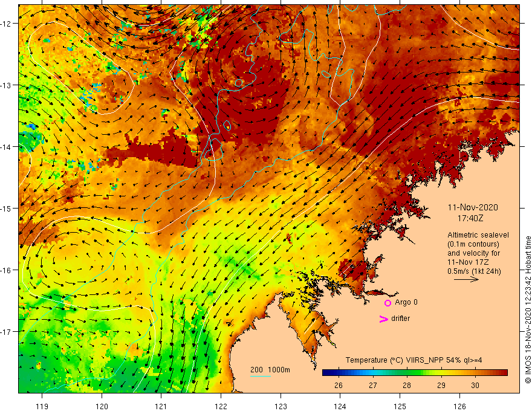Click the '11-Nov 17Z' text
The height and width of the screenshot is (411, 532).
469,262
